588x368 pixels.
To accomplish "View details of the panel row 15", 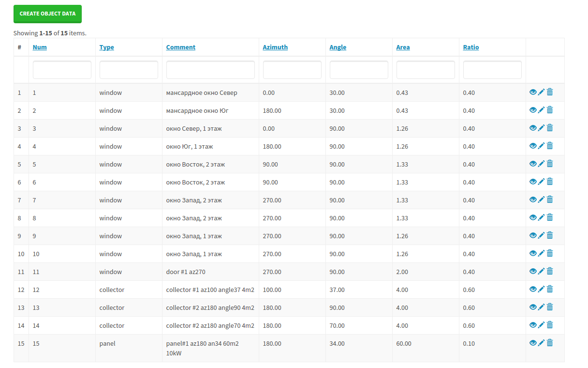I will [533, 343].
